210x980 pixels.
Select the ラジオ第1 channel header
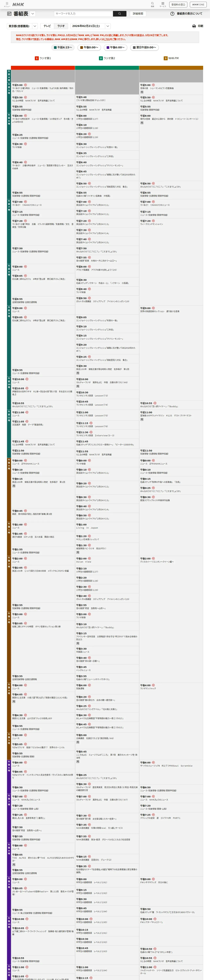pyautogui.click(x=43, y=58)
